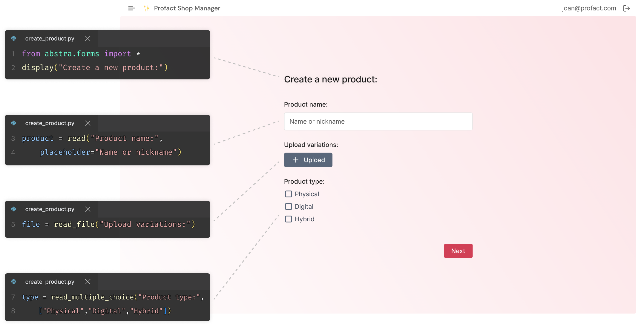
Task: Click the red Next button
Action: click(458, 251)
